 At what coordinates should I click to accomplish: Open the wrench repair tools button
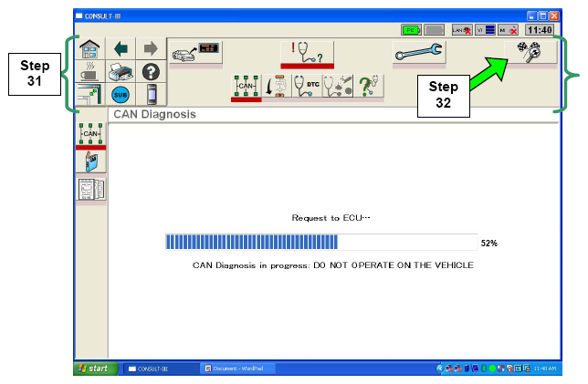point(419,54)
